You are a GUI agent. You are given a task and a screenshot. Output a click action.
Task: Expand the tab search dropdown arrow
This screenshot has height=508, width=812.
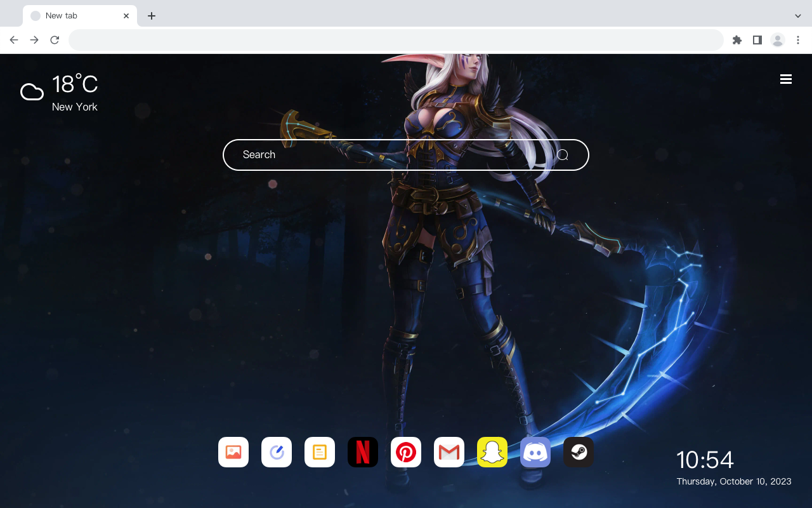coord(798,16)
